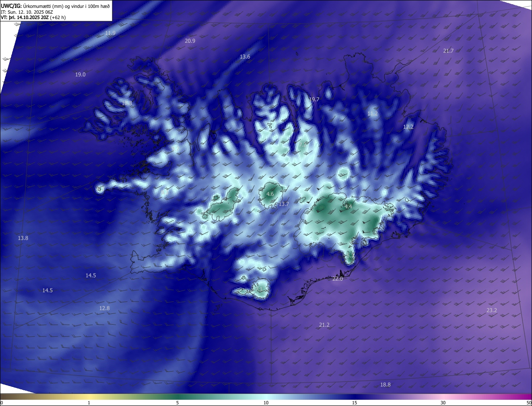
Task: Click the 1 label on the colour scale
Action: coord(89,403)
